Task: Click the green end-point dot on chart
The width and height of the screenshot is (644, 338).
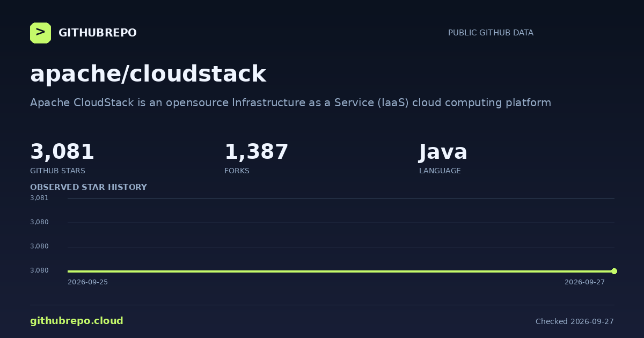Action: pos(614,271)
